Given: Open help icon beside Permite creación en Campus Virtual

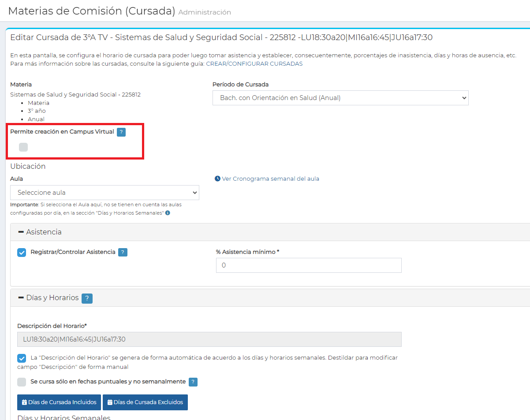Looking at the screenshot, I should (x=121, y=132).
